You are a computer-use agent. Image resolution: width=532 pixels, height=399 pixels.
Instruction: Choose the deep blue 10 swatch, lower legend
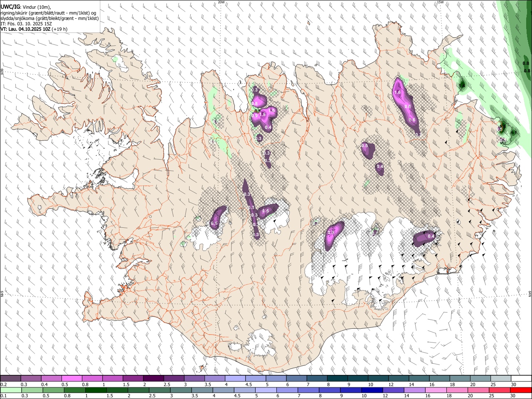pos(372,390)
